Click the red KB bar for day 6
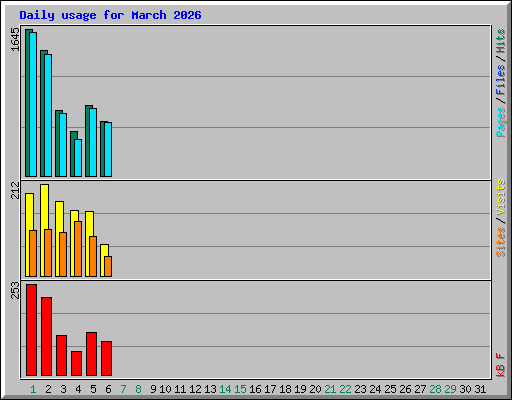The image size is (512, 400). pos(106,358)
